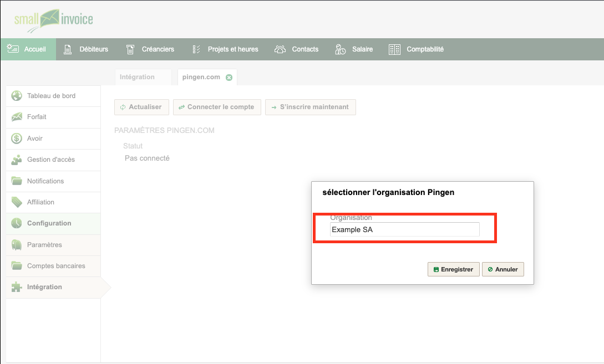604x364 pixels.
Task: Click the Salaire person-clock icon
Action: 340,49
